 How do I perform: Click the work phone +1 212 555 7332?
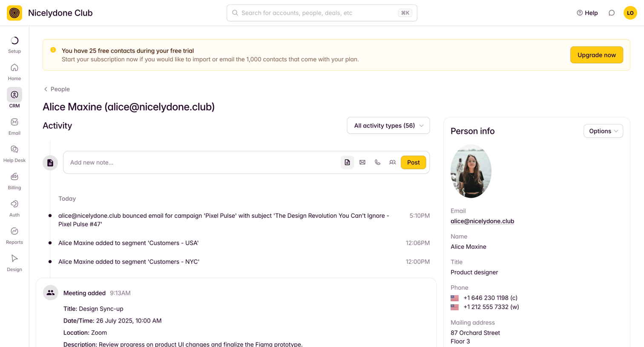pyautogui.click(x=491, y=307)
